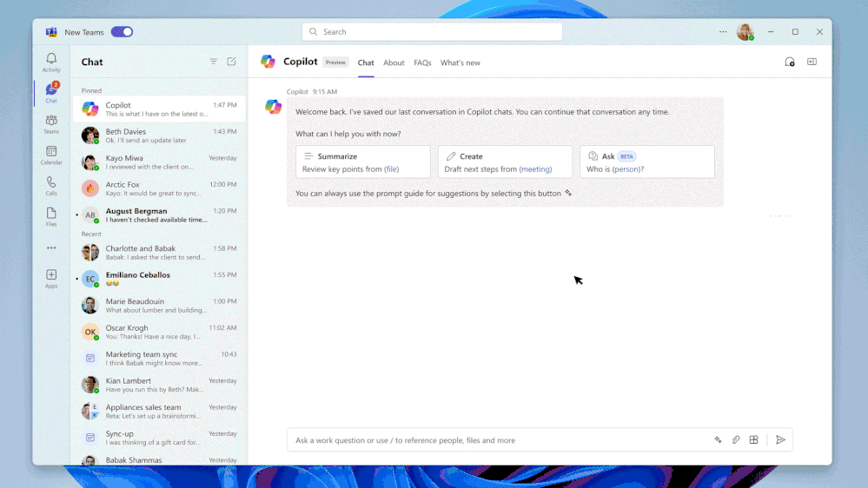The height and width of the screenshot is (488, 868).
Task: Click in the Search box
Action: [432, 31]
